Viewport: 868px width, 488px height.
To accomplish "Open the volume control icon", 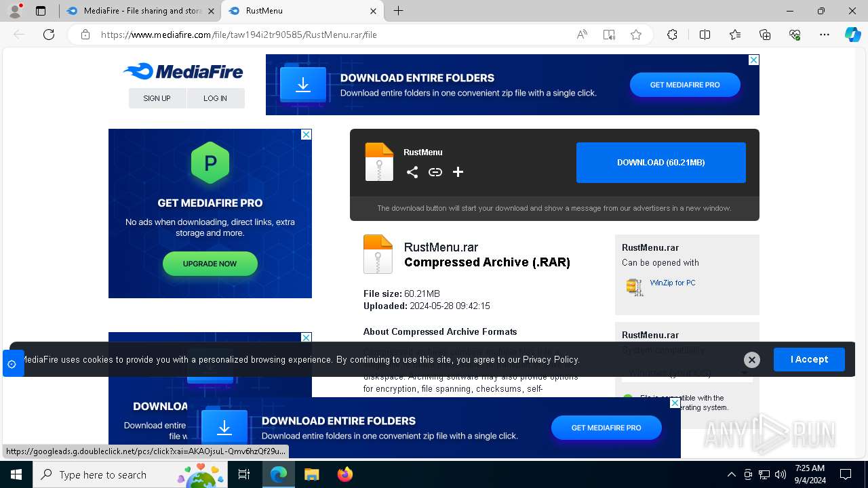I will [x=781, y=474].
